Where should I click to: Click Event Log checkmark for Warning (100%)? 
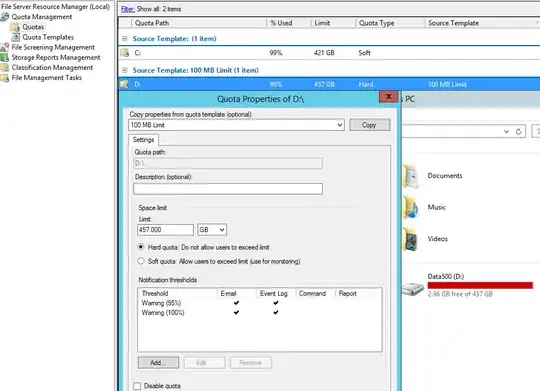pyautogui.click(x=276, y=312)
